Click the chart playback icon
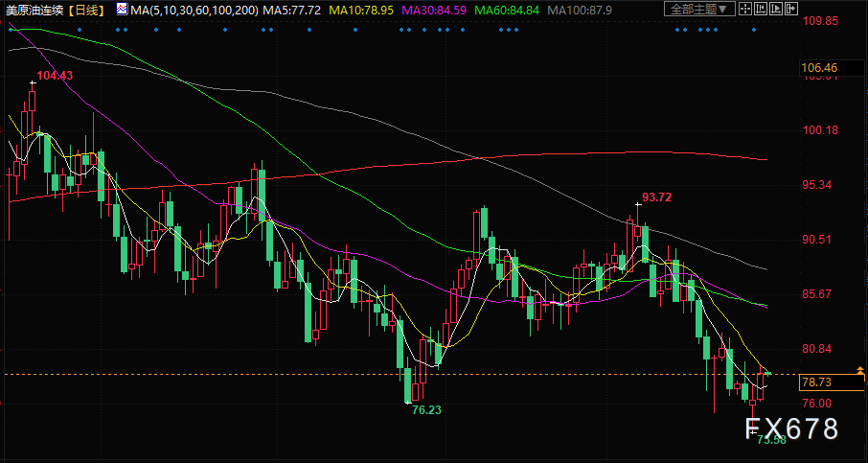Viewport: 868px width, 463px height. pyautogui.click(x=776, y=9)
